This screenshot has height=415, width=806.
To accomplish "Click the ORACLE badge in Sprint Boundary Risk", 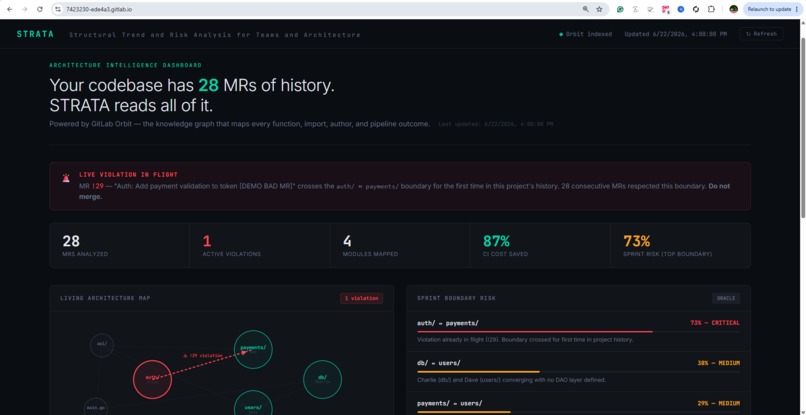I will click(726, 298).
